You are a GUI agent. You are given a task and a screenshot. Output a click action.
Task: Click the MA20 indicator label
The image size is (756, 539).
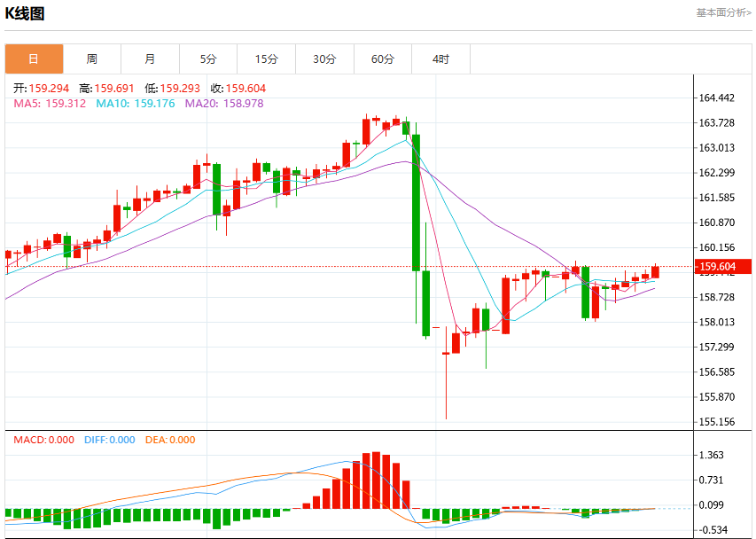point(224,104)
